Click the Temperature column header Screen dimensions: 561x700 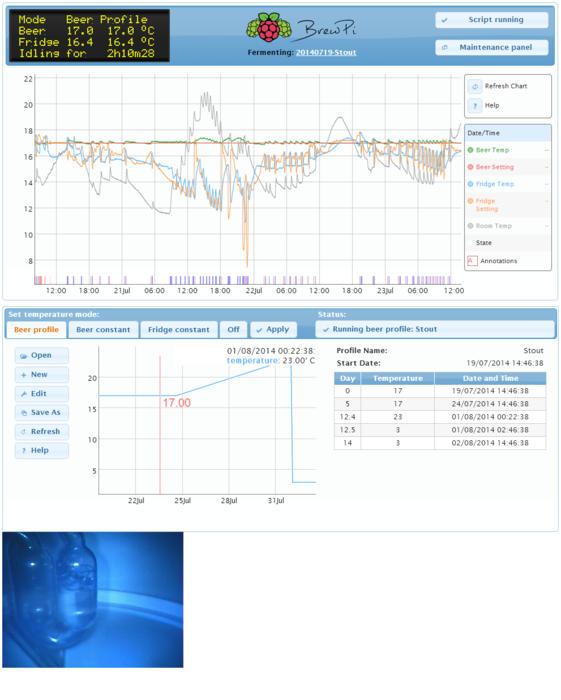(x=397, y=378)
